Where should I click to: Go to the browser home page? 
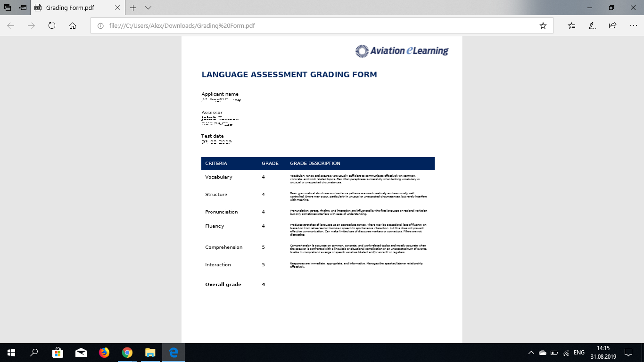[73, 26]
